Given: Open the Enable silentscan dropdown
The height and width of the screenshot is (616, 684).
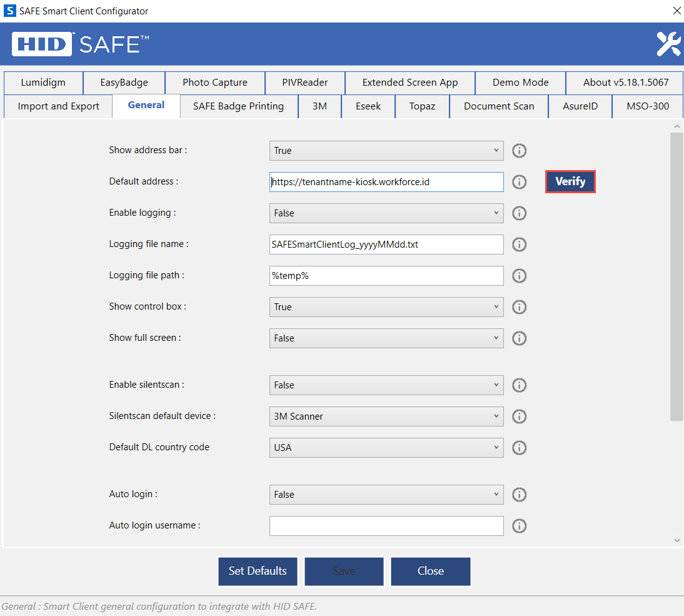Looking at the screenshot, I should (386, 385).
